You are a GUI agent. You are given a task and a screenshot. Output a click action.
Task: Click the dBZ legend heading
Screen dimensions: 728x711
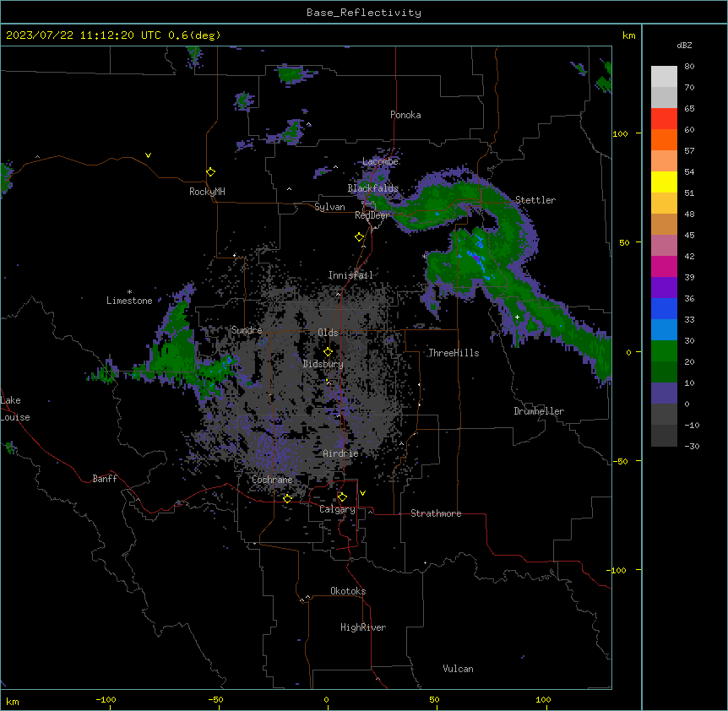pyautogui.click(x=684, y=46)
